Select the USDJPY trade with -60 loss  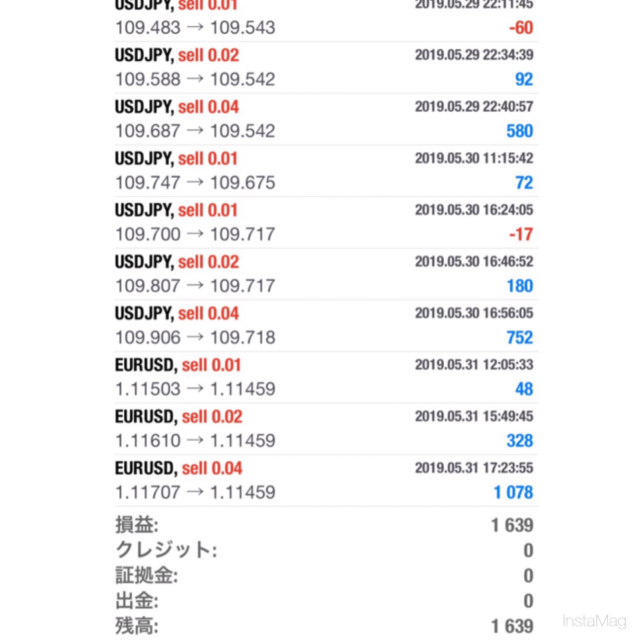[322, 20]
